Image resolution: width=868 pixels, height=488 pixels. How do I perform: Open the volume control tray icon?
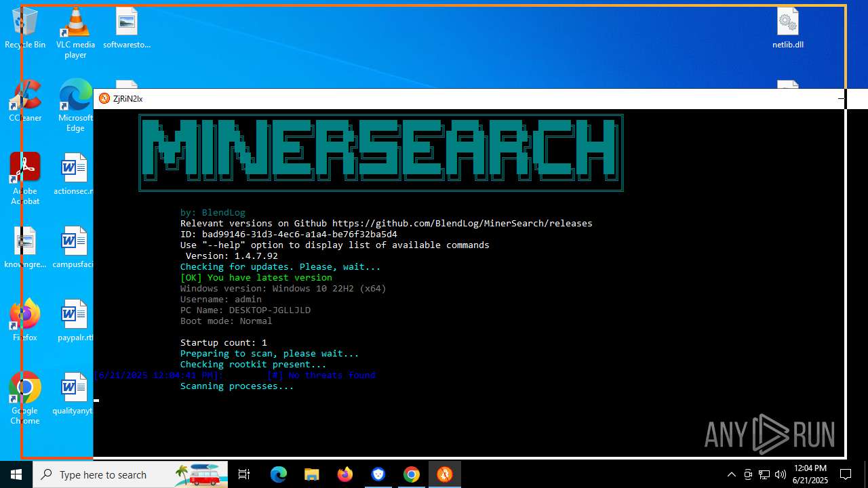coord(780,474)
